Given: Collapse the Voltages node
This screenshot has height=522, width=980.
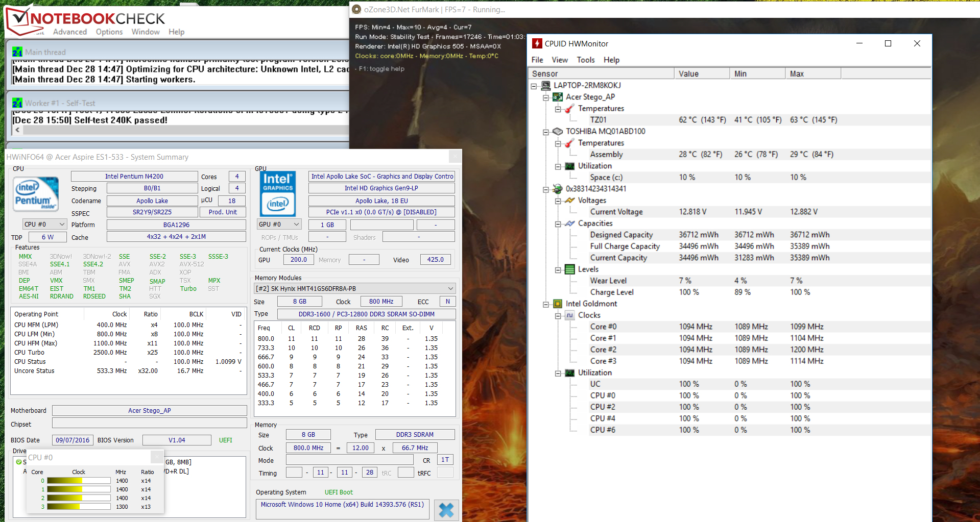Looking at the screenshot, I should [x=558, y=201].
